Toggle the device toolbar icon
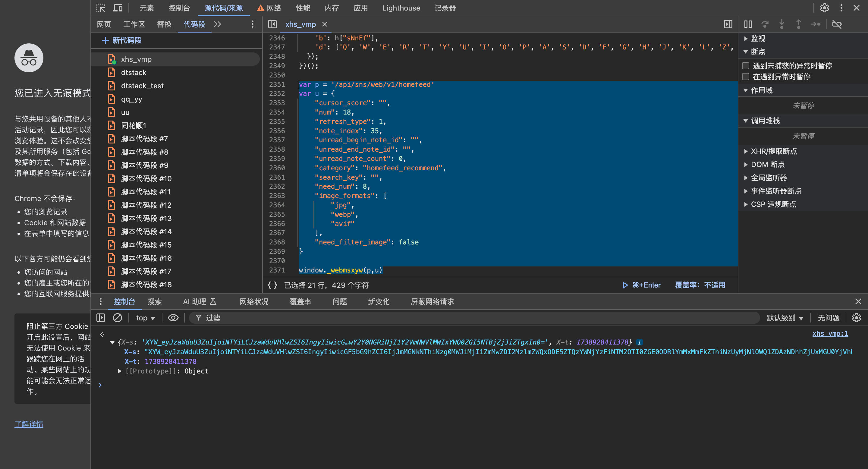Viewport: 868px width, 469px height. point(118,8)
